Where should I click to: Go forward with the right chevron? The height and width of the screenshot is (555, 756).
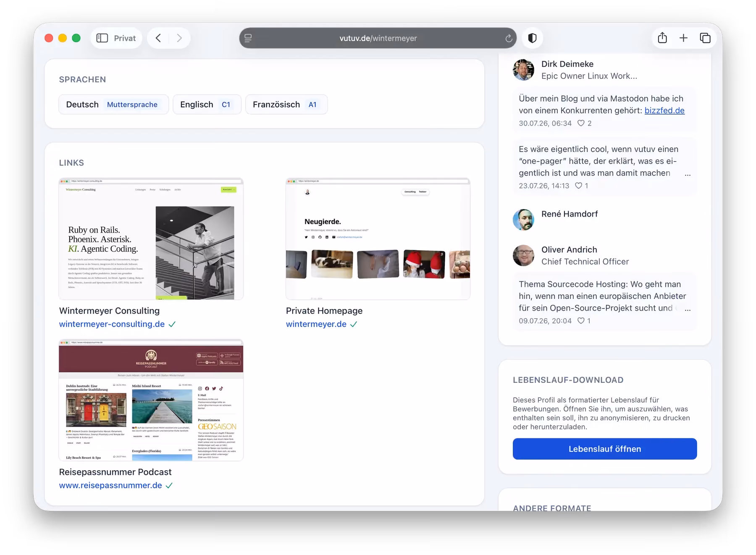tap(179, 38)
